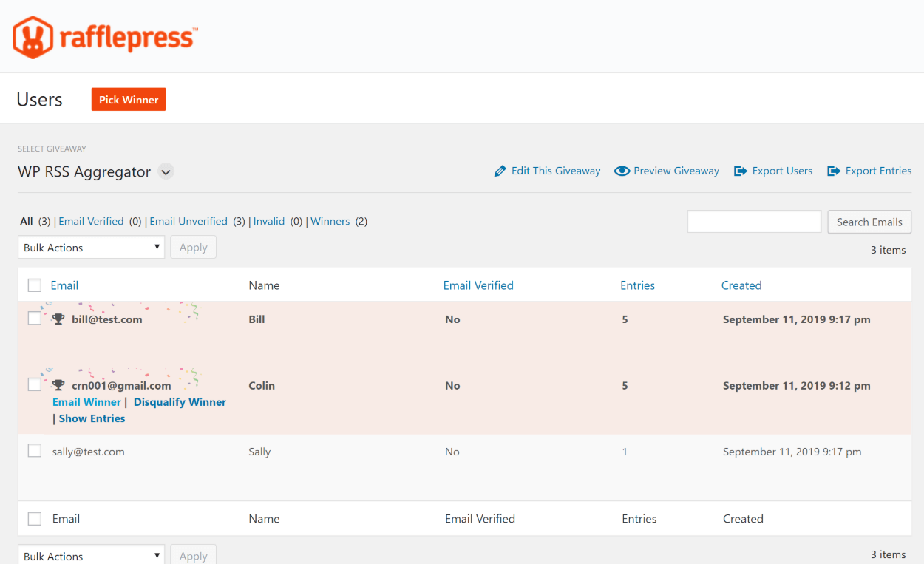Click the Export Users link
Viewport: 924px width, 564px height.
[x=782, y=171]
